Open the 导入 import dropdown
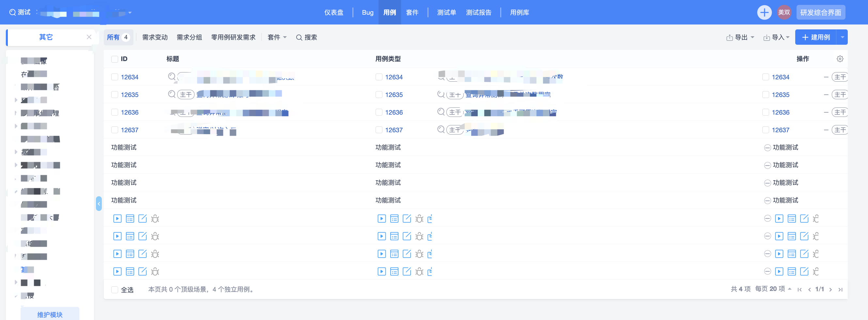The height and width of the screenshot is (320, 868). (x=776, y=38)
